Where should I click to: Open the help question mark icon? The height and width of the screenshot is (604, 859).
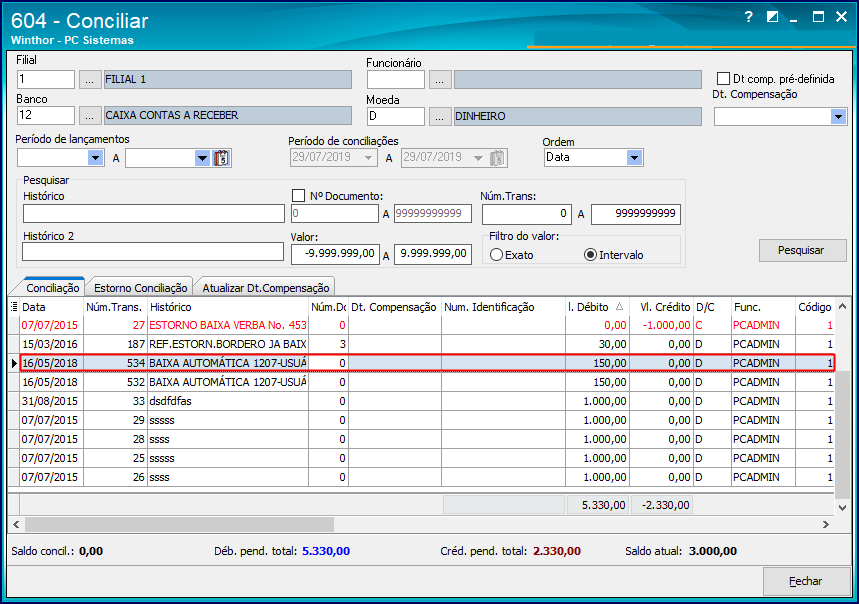[749, 17]
